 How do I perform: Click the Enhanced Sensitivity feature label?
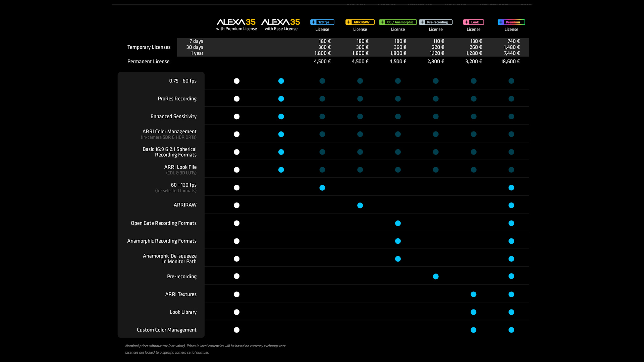click(x=173, y=116)
